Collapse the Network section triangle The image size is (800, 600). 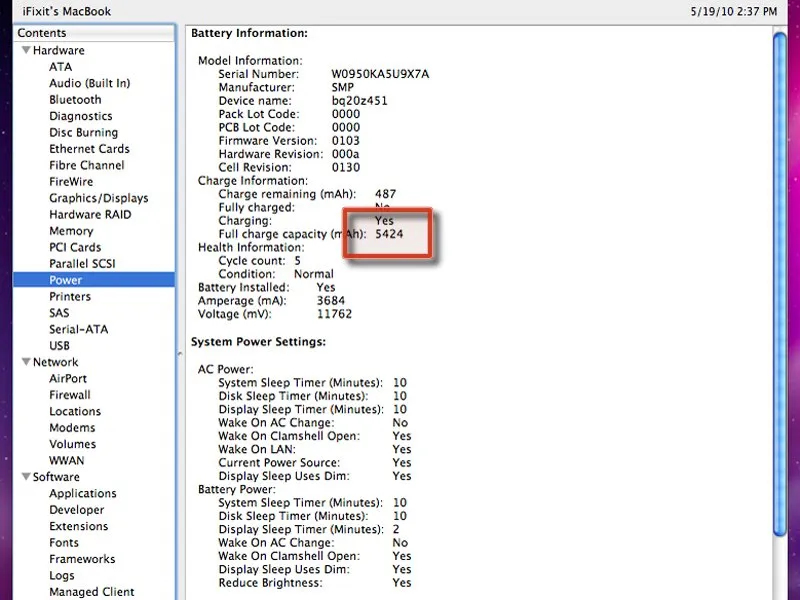pyautogui.click(x=25, y=363)
